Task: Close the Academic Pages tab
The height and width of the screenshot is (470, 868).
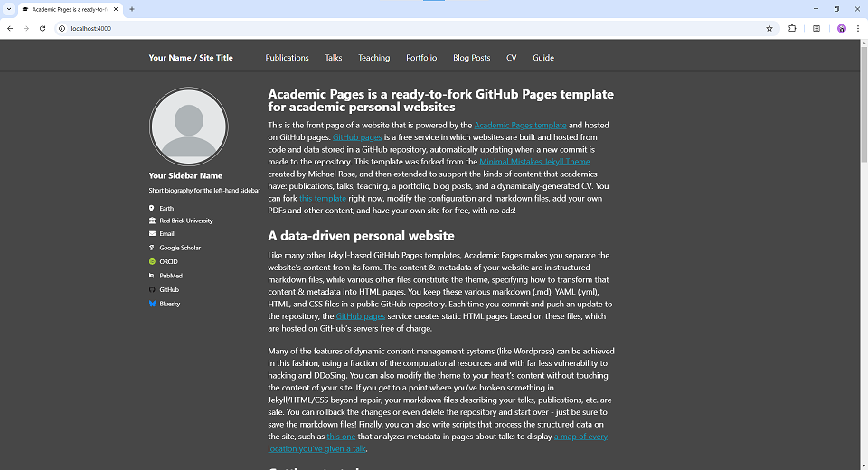Action: [x=116, y=9]
